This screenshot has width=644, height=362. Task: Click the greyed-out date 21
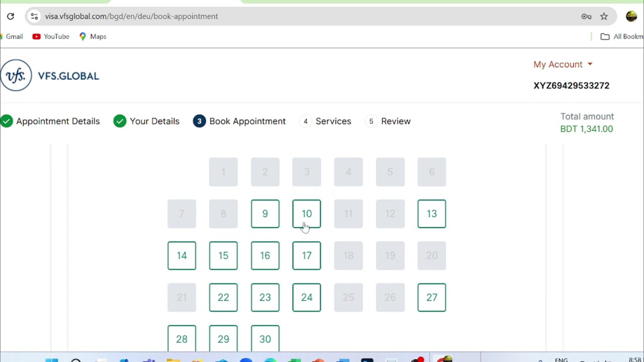(182, 297)
